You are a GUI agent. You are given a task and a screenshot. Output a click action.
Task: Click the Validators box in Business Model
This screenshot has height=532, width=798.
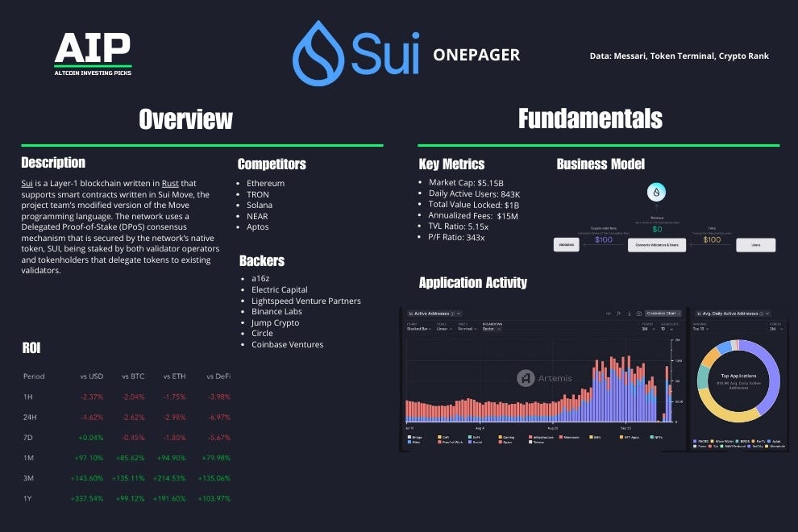(x=566, y=245)
